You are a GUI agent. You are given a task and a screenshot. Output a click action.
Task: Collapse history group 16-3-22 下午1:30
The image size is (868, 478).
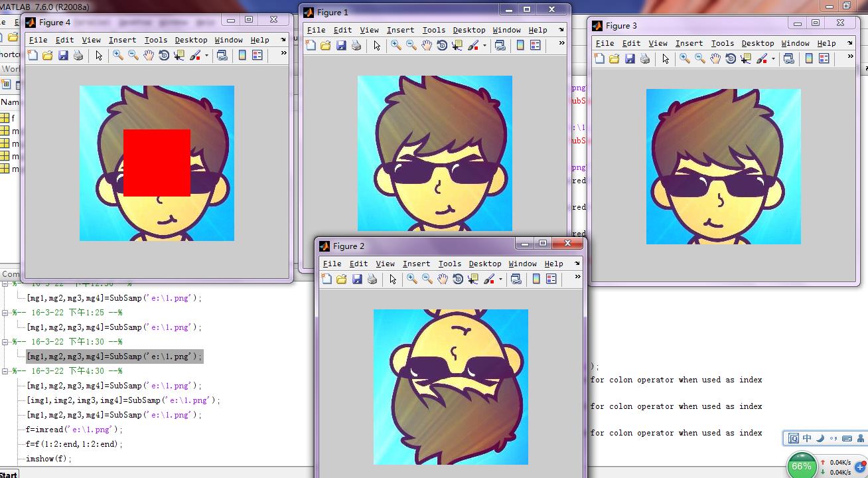(x=5, y=342)
